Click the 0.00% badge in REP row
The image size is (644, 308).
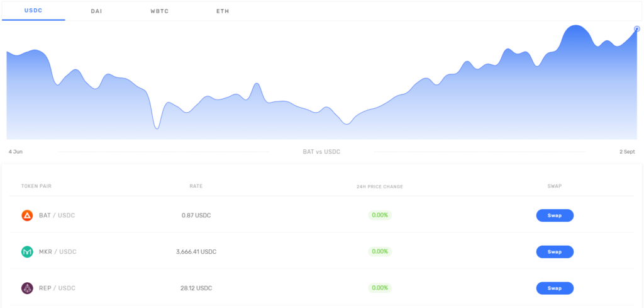(380, 288)
